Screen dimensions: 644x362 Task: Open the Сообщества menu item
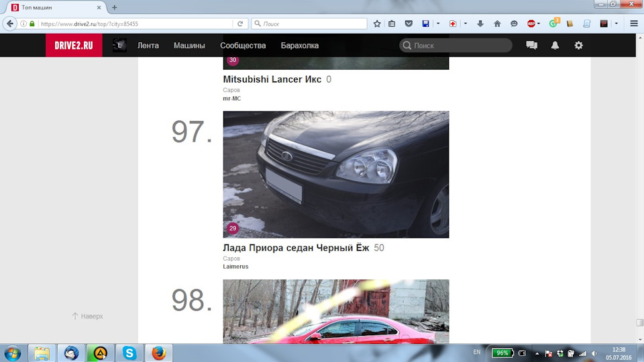pos(243,46)
